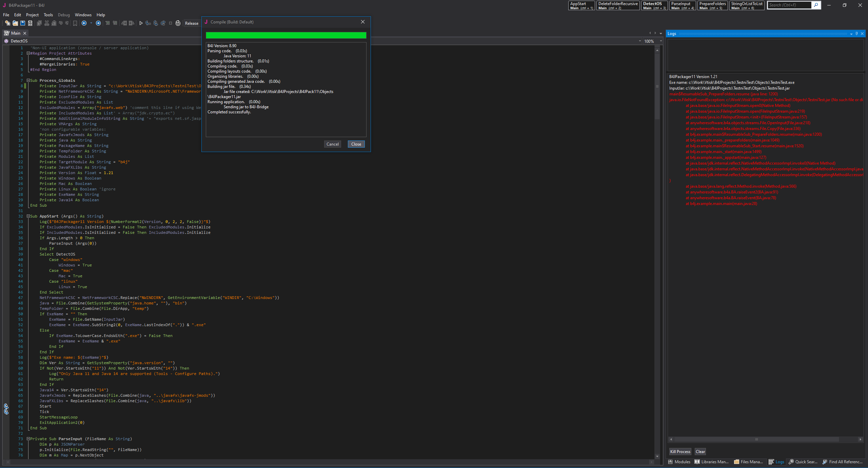Navigate forward with blue right-arrow icon
Image resolution: width=868 pixels, height=468 pixels.
click(x=98, y=23)
